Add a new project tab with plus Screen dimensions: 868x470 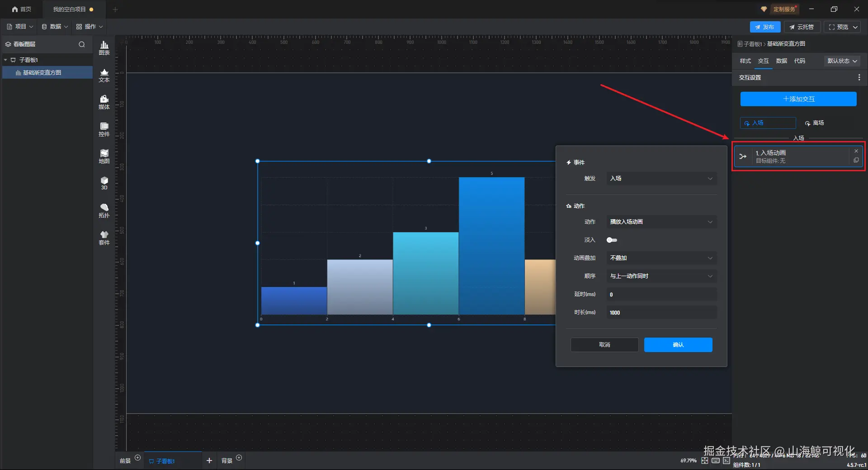(115, 9)
